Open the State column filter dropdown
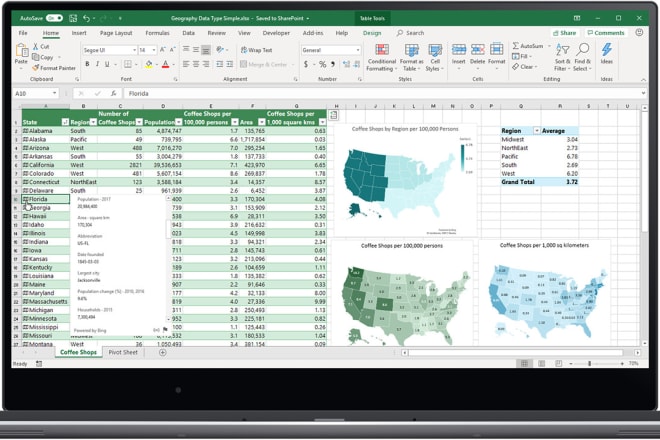The height and width of the screenshot is (440, 660). [x=65, y=122]
